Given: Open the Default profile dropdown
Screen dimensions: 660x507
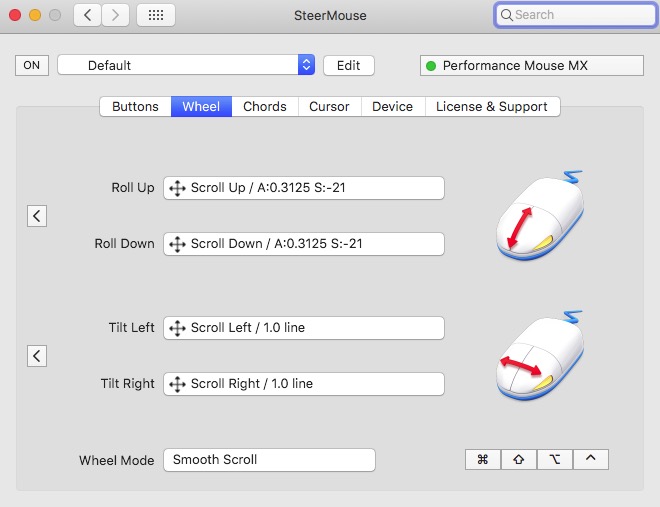Looking at the screenshot, I should click(186, 65).
